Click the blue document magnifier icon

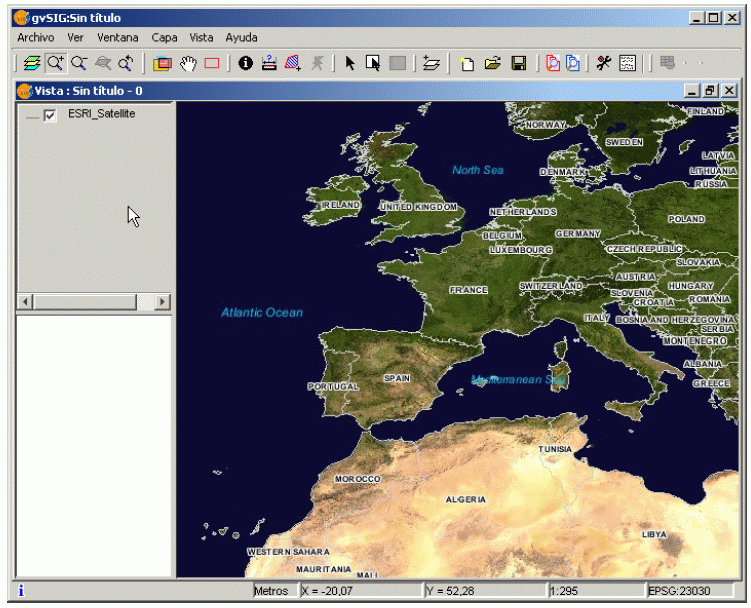click(x=573, y=63)
